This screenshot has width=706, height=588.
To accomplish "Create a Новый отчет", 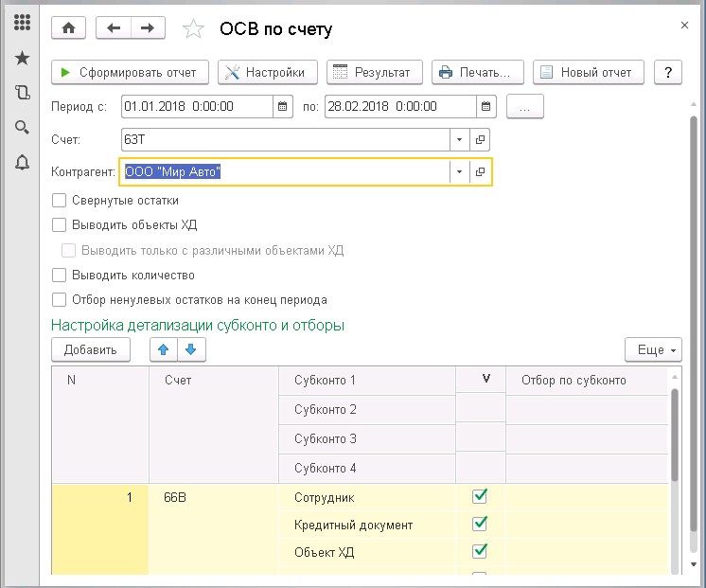I will coord(589,72).
